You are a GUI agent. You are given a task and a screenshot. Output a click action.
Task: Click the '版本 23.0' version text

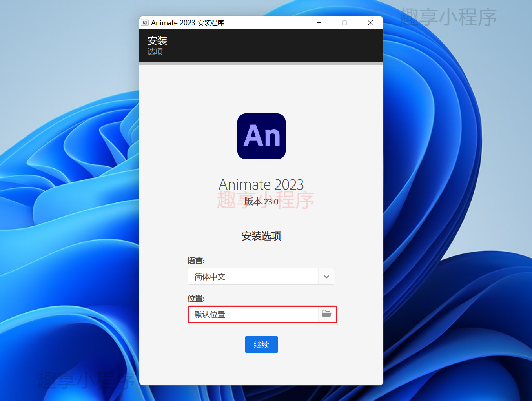[x=261, y=202]
